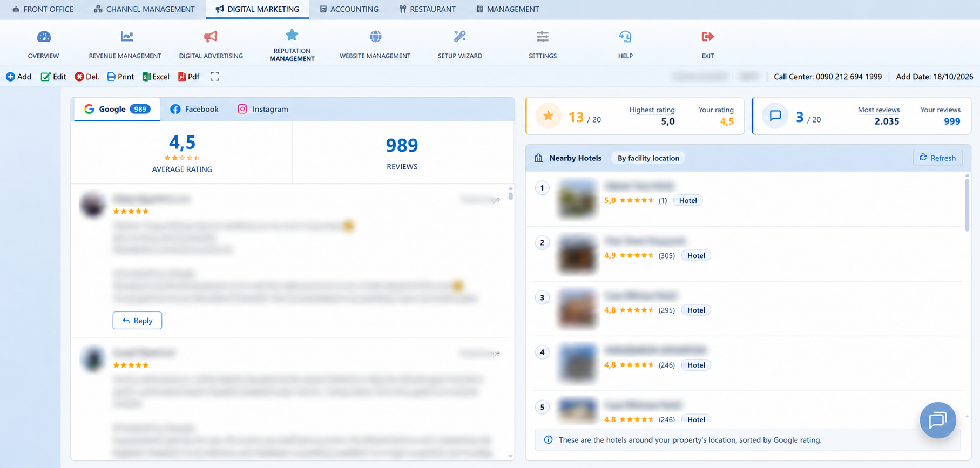Open Website Management globe icon
Image resolution: width=980 pixels, height=468 pixels.
click(x=375, y=37)
